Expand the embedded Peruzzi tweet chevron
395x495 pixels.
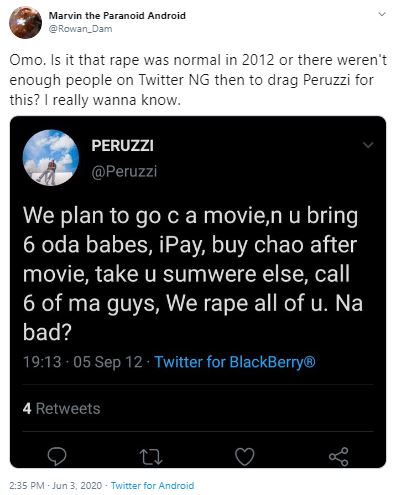point(368,145)
